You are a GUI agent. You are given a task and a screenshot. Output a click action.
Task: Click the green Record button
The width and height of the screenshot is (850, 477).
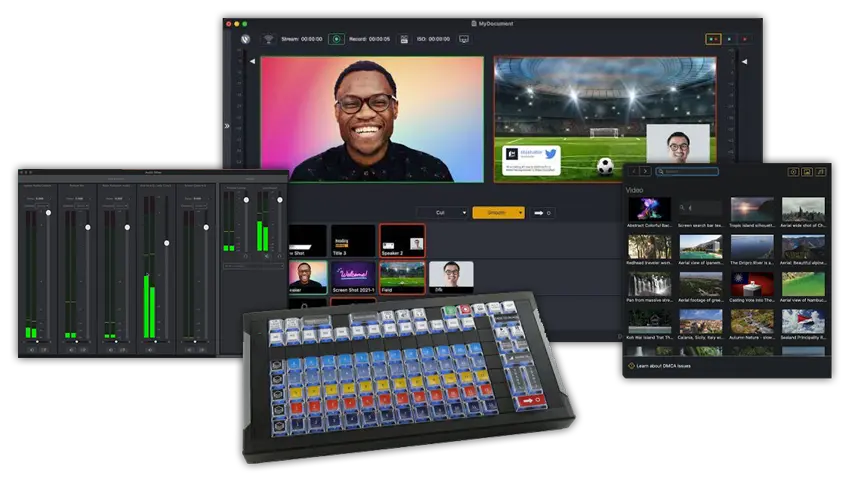[336, 39]
